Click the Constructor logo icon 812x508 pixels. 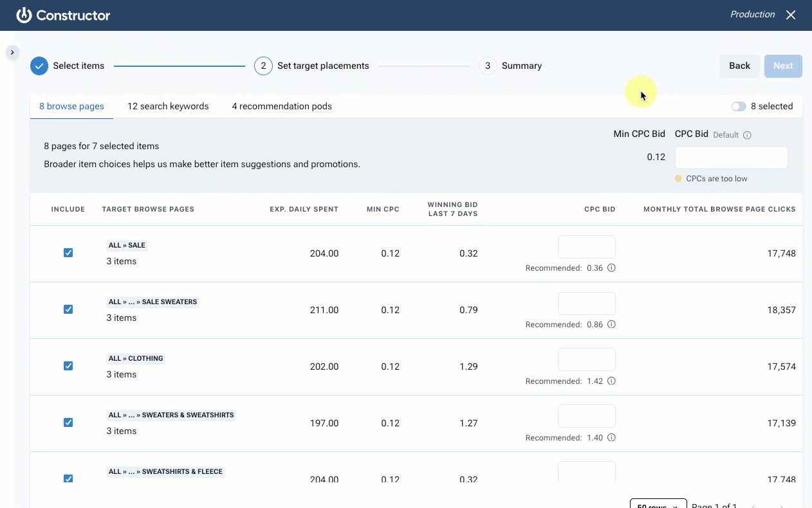(x=24, y=15)
